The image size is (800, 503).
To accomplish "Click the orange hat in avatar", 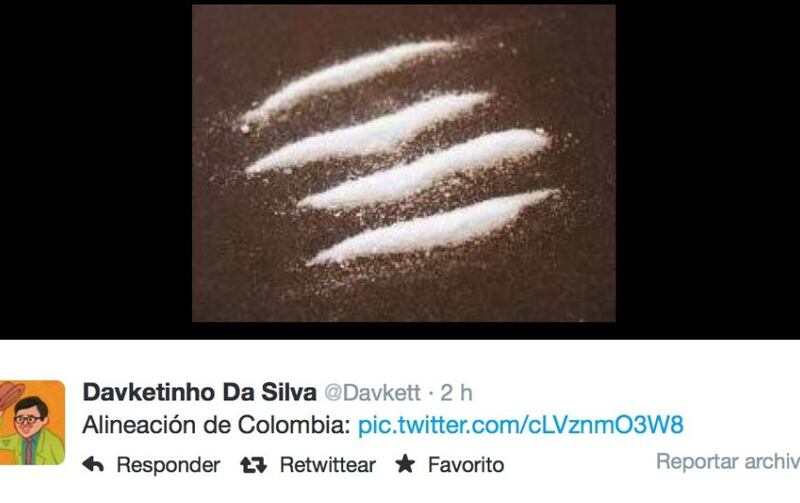I will tap(11, 394).
